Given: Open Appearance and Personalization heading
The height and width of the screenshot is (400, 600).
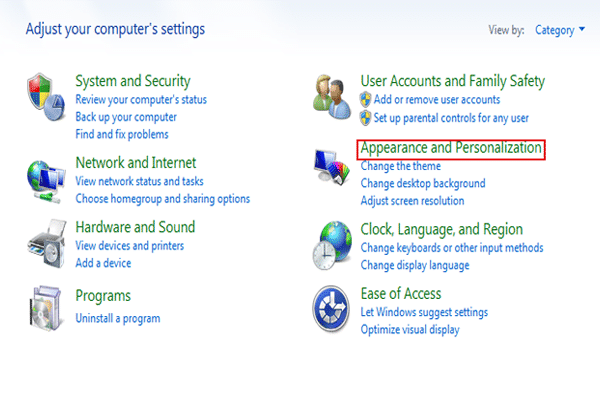Looking at the screenshot, I should pos(451,149).
